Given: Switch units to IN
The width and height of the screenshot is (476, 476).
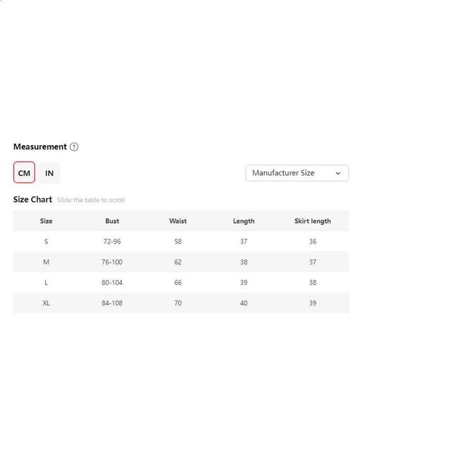Looking at the screenshot, I should (x=50, y=173).
